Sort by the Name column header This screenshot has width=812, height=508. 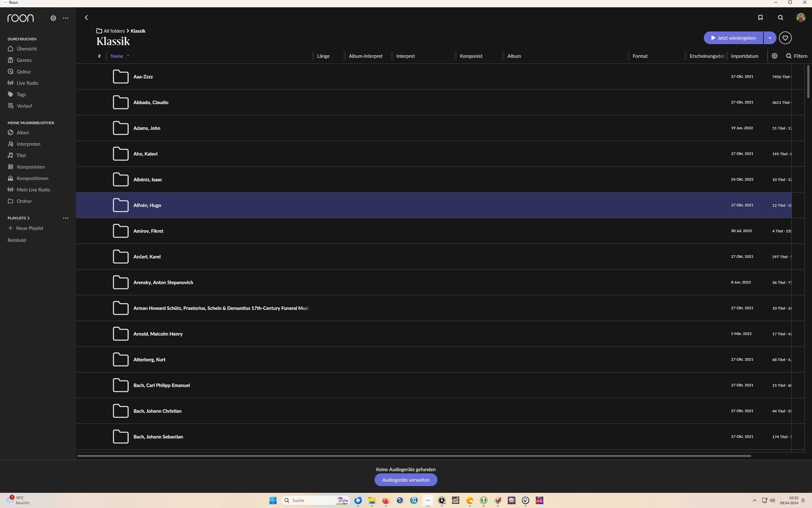pyautogui.click(x=117, y=56)
